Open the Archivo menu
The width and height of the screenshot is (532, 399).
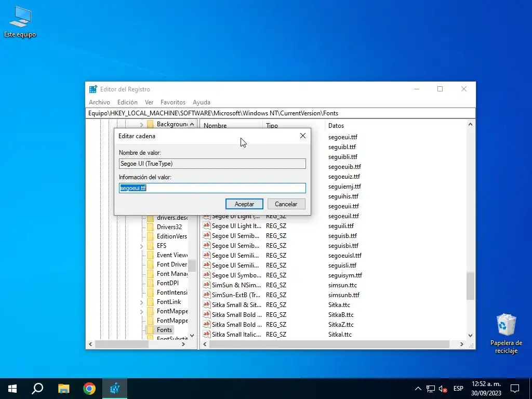click(x=99, y=102)
